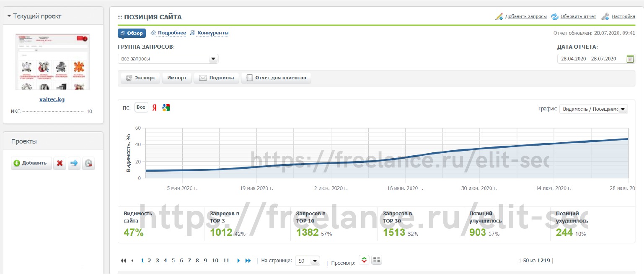
Task: Filter by Yandex search engine icon
Action: coord(154,107)
